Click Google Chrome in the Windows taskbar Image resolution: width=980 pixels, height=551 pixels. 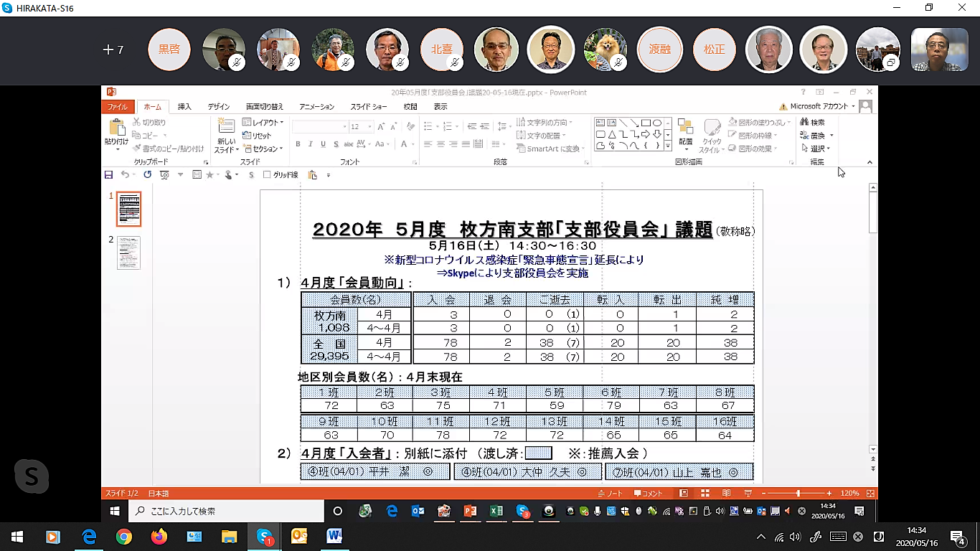pos(124,536)
